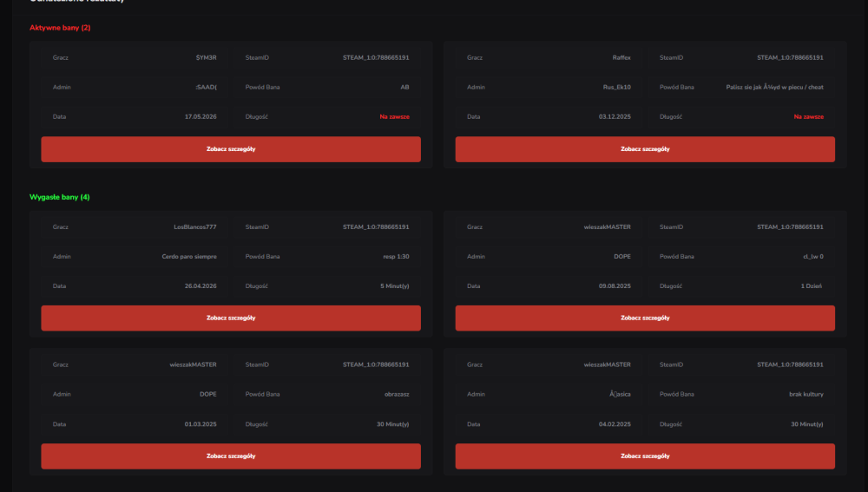
Task: Click the 5 Minut(y) duration value
Action: [x=395, y=286]
